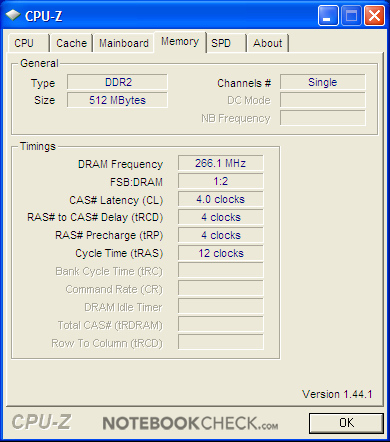Click the 'RAS# to CAS# Delay (tRCD)' label
390x442 pixels.
pyautogui.click(x=95, y=218)
